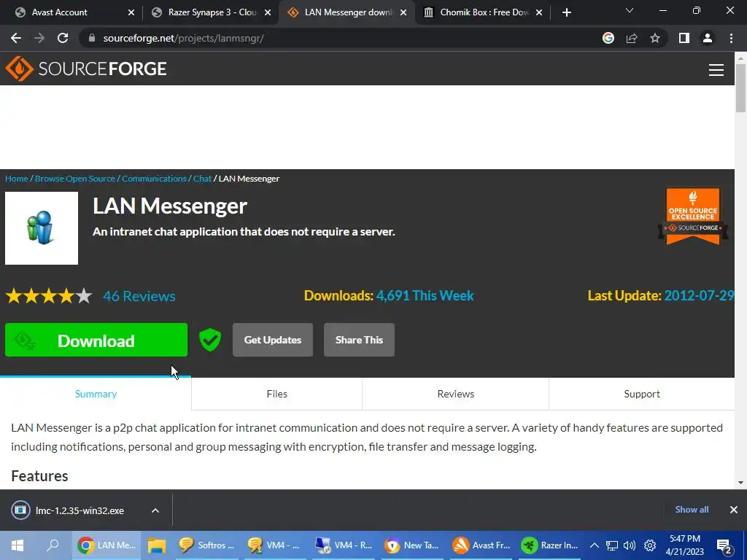This screenshot has width=747, height=560.
Task: Click the green Download button
Action: tap(96, 340)
